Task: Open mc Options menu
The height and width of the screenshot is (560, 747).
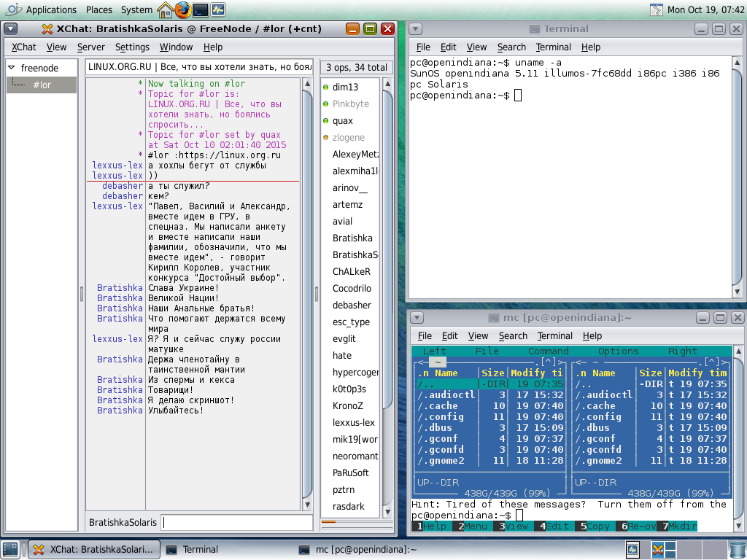Action: 619,351
